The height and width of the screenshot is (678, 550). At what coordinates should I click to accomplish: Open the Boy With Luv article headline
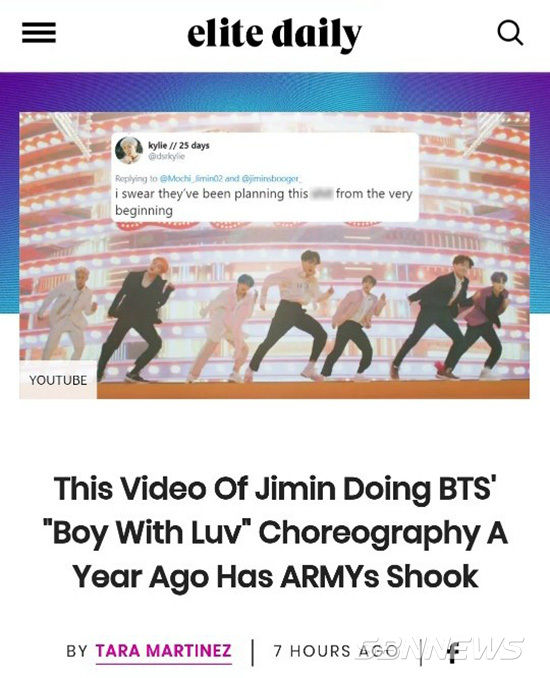[x=275, y=533]
